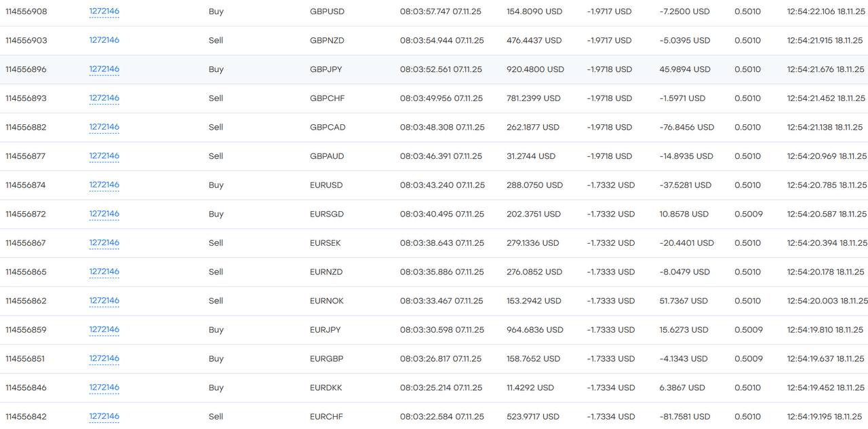Click the 51.7367 USD profit value

coord(684,301)
